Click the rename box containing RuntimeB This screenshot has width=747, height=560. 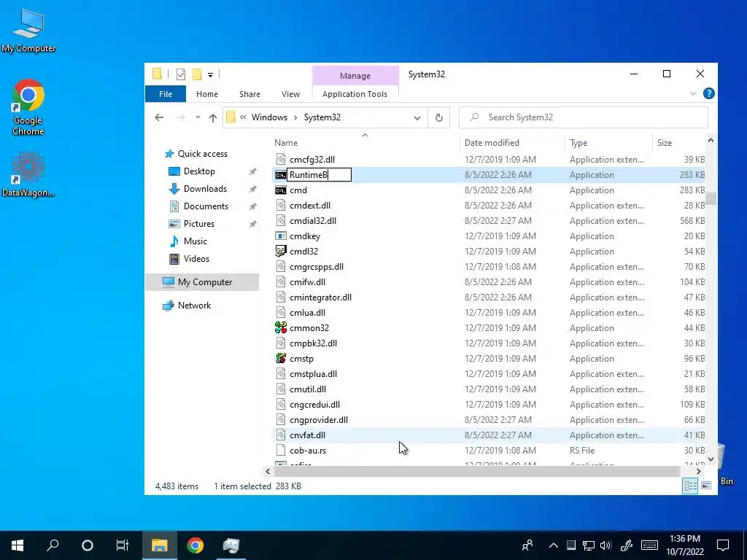click(319, 175)
